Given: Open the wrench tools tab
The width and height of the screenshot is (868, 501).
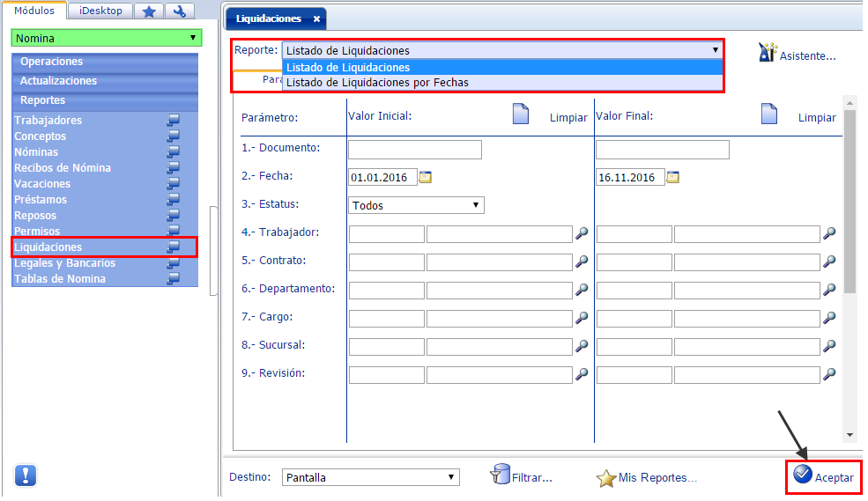Looking at the screenshot, I should tap(180, 11).
